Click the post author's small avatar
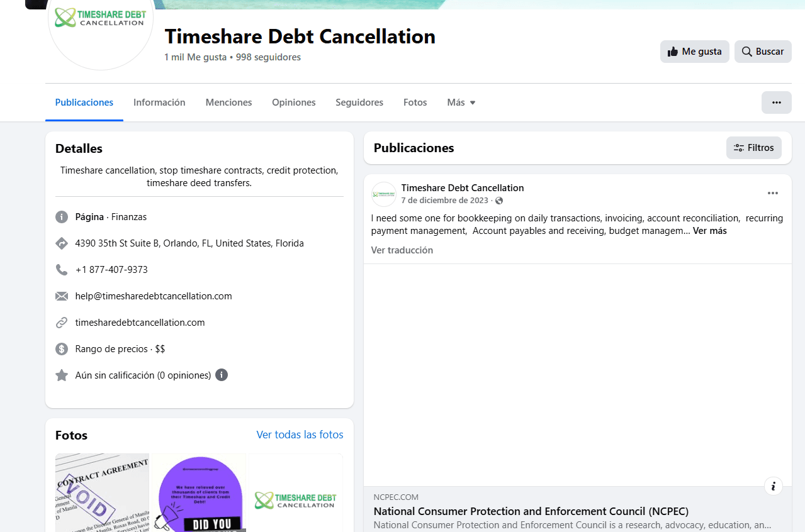 tap(384, 194)
